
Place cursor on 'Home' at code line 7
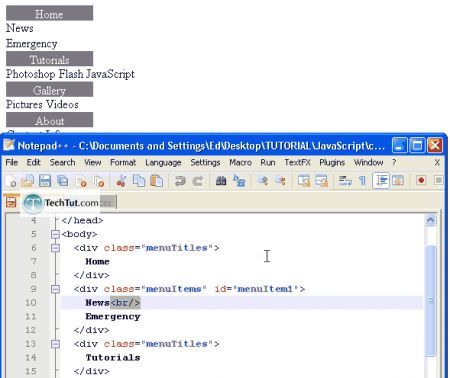pos(97,262)
